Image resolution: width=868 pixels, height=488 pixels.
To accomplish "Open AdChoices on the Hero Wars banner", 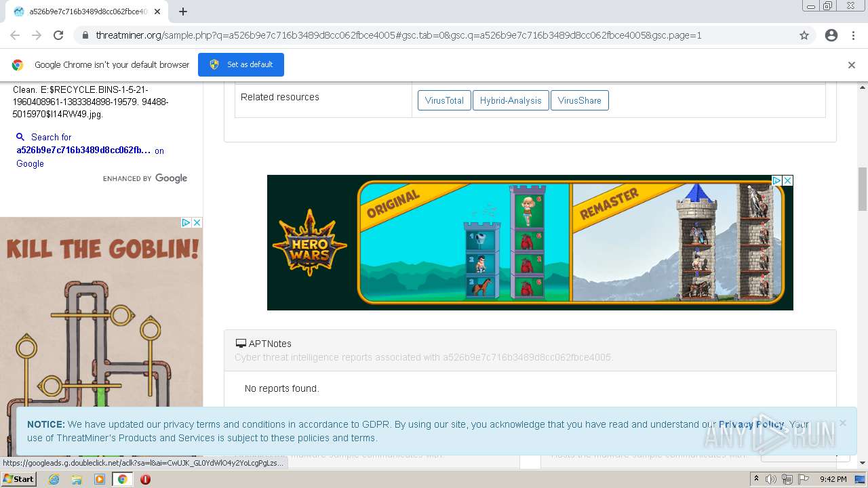I will pyautogui.click(x=777, y=180).
